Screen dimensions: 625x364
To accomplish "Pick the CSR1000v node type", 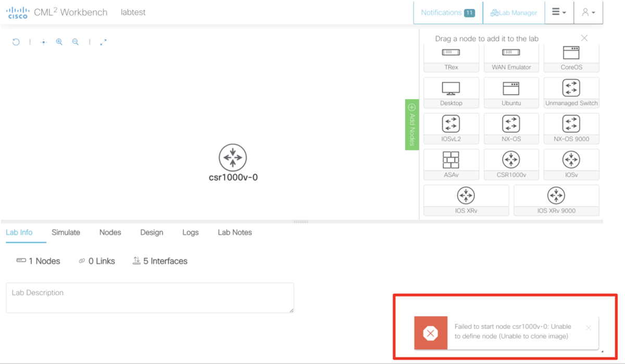I will coord(511,165).
